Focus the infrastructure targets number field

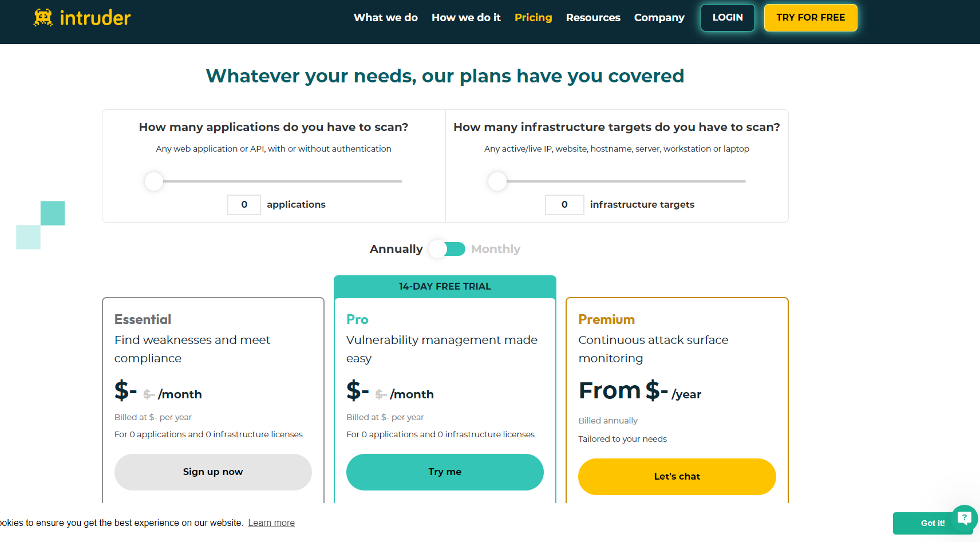coord(564,204)
